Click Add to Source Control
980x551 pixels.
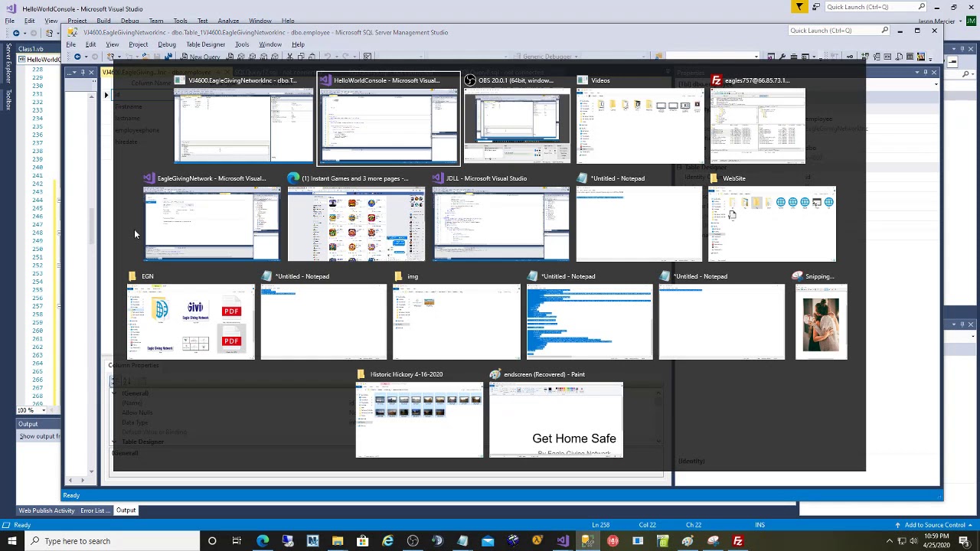[x=935, y=525]
